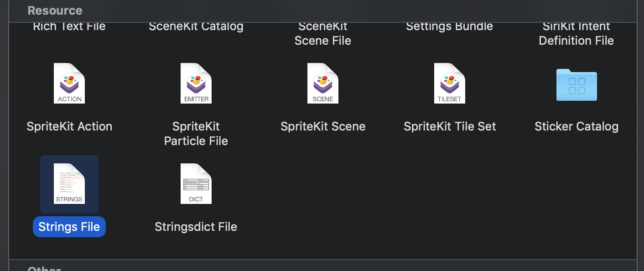The height and width of the screenshot is (271, 644).
Task: Select SiriKit Intent Definition File template
Action: (576, 34)
